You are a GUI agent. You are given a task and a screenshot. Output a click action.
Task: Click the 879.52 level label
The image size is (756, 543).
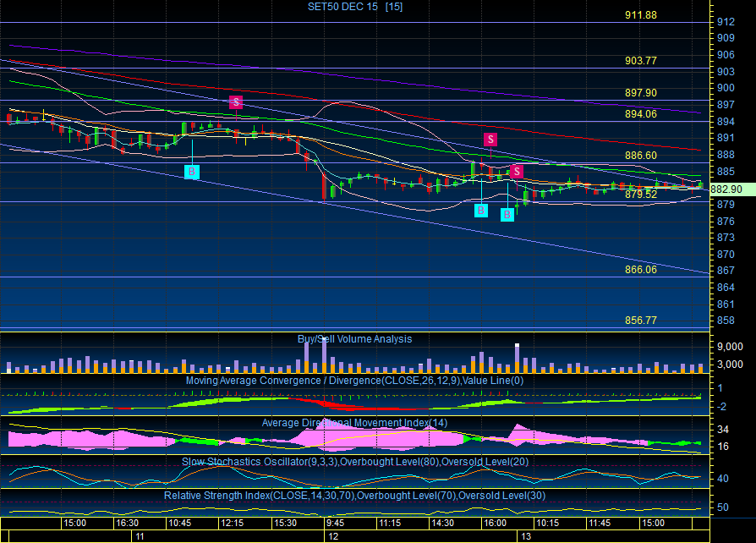[x=641, y=195]
